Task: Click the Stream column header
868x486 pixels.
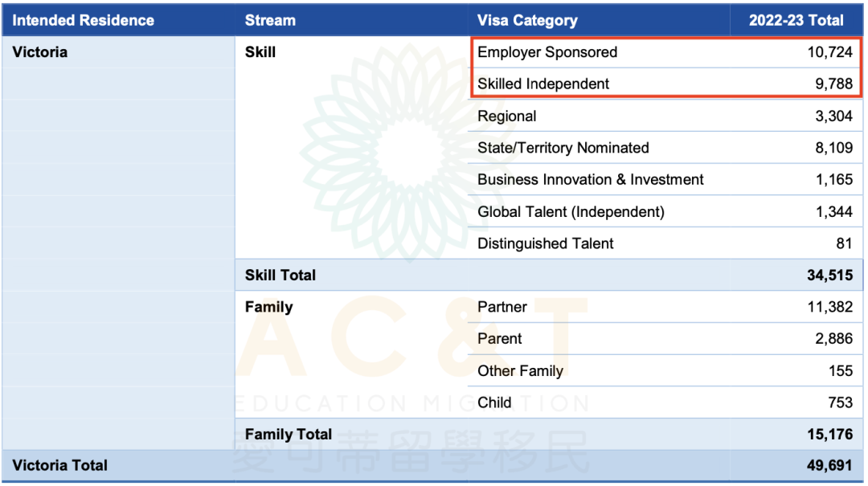Action: point(270,20)
